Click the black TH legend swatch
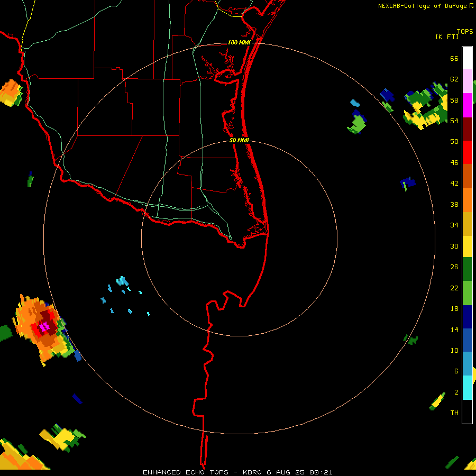 point(467,411)
